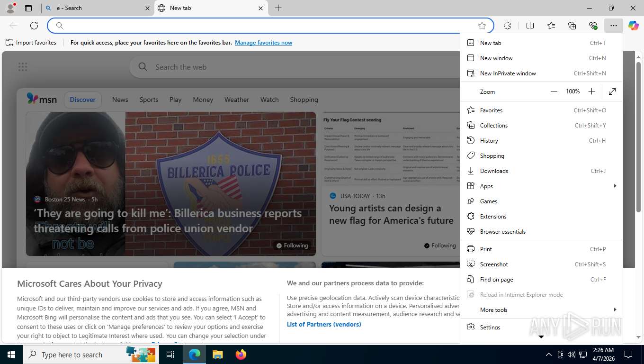This screenshot has width=644, height=364.
Task: Open the Watch section
Action: pyautogui.click(x=269, y=100)
